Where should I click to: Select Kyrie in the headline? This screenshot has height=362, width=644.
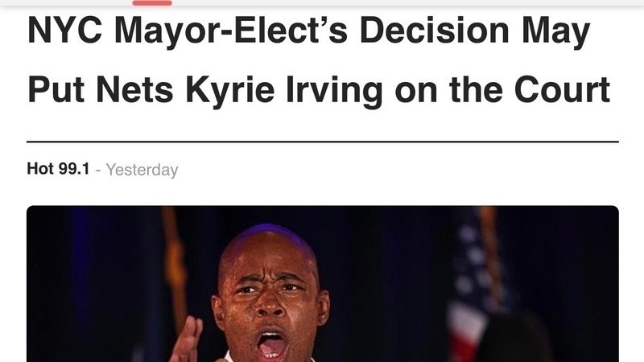[x=230, y=90]
